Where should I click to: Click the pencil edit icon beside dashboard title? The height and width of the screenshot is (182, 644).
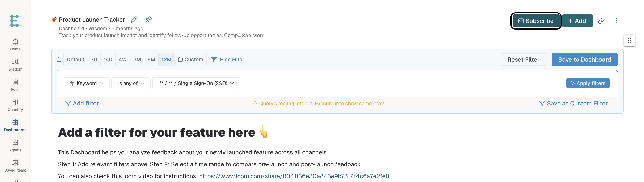pos(134,20)
